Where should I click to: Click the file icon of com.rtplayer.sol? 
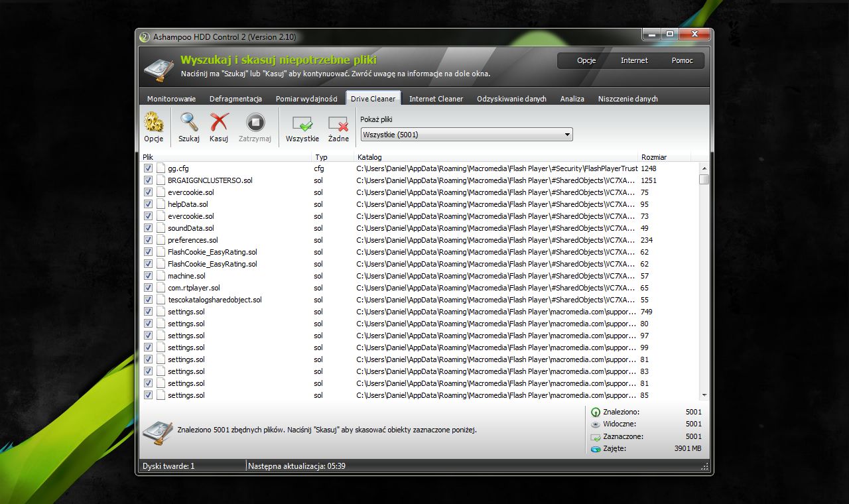pyautogui.click(x=161, y=288)
